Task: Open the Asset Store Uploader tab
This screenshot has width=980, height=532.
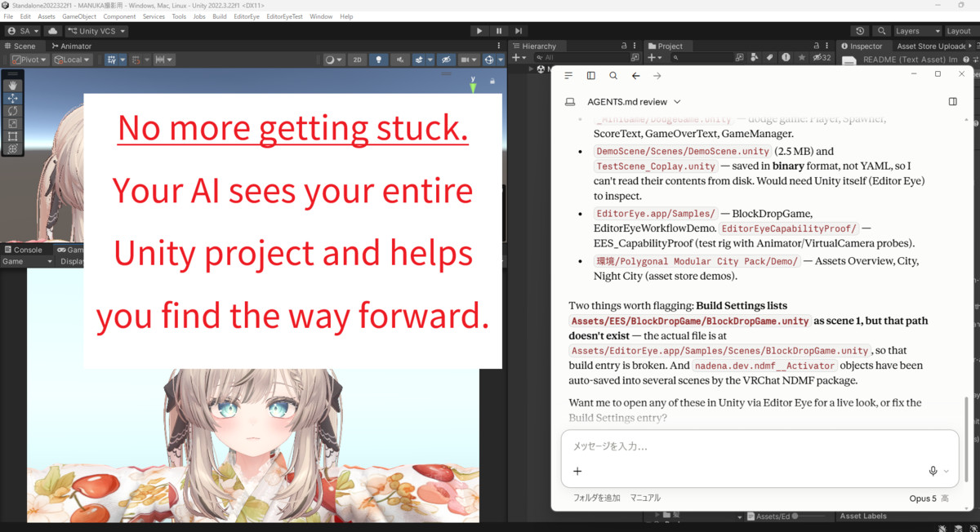Action: click(x=931, y=47)
